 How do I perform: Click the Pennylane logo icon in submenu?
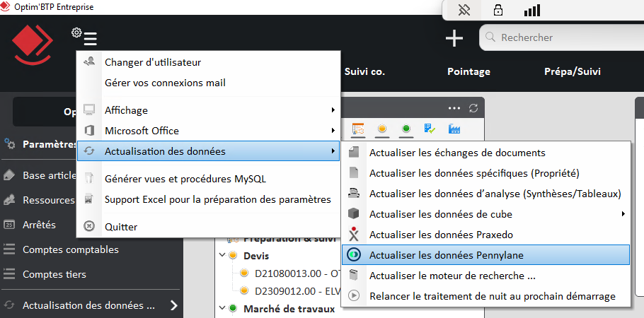pos(353,255)
